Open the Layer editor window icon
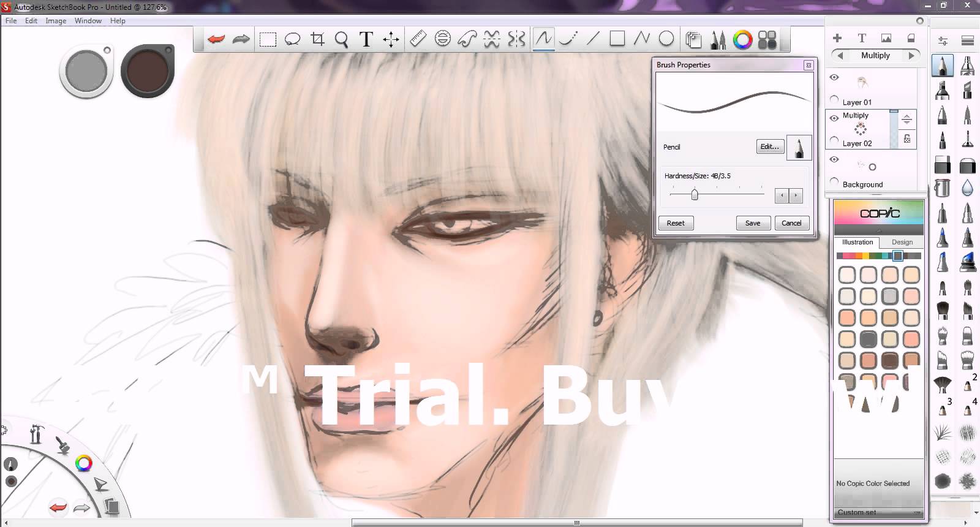This screenshot has width=980, height=527. pyautogui.click(x=693, y=40)
